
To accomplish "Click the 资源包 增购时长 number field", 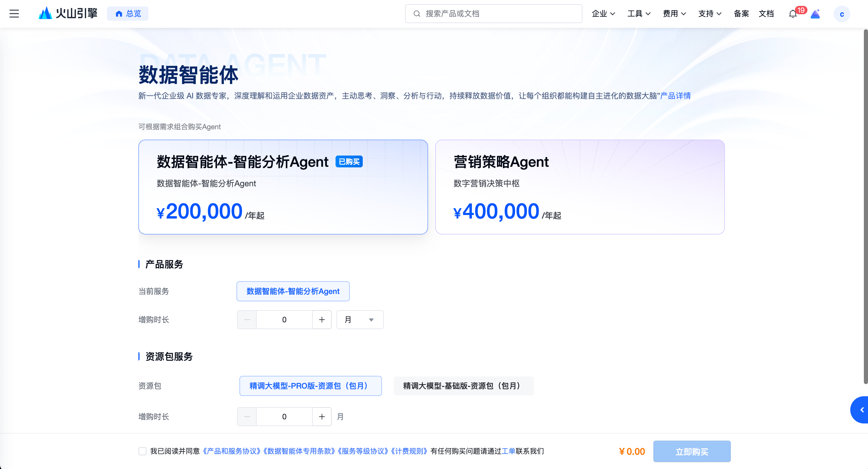I will click(x=284, y=416).
